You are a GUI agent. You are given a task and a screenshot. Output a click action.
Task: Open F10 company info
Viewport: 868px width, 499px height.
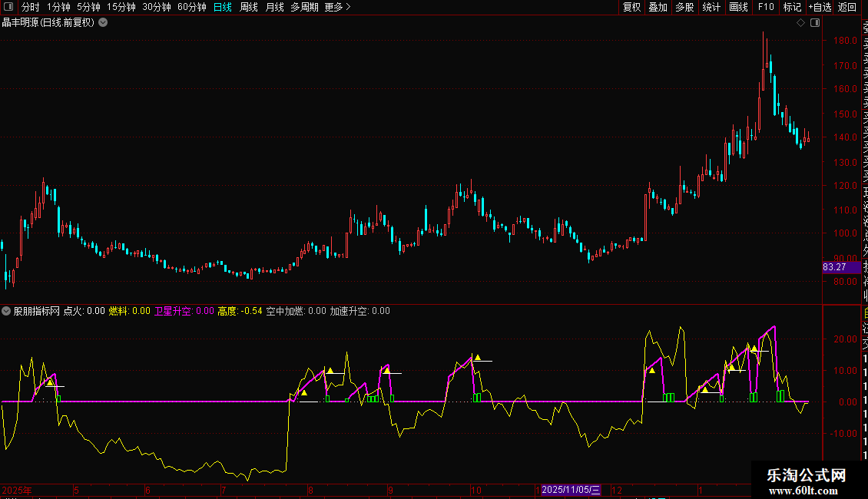coord(766,7)
